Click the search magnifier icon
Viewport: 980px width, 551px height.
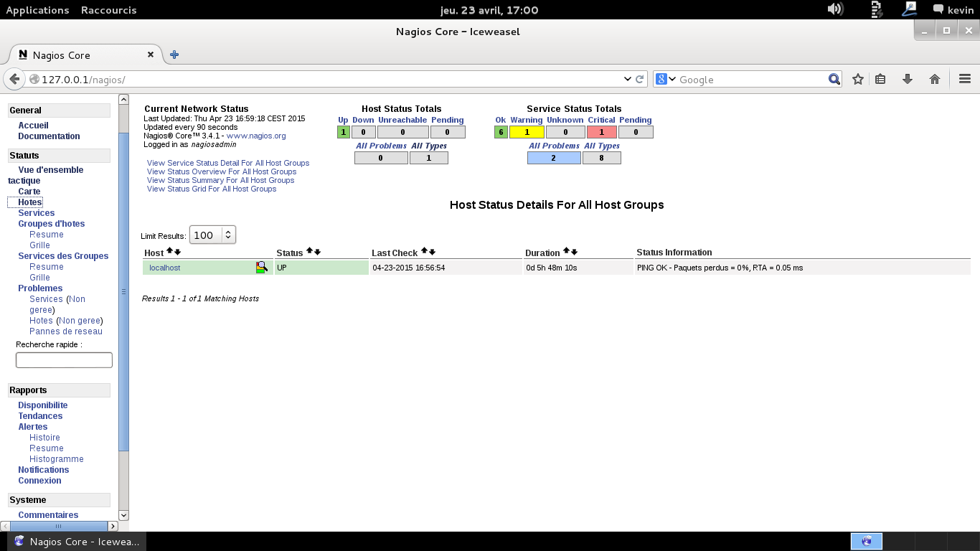point(834,79)
